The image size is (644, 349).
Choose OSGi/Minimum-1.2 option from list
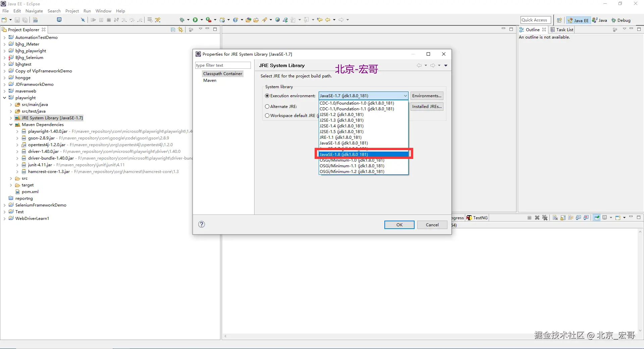364,171
